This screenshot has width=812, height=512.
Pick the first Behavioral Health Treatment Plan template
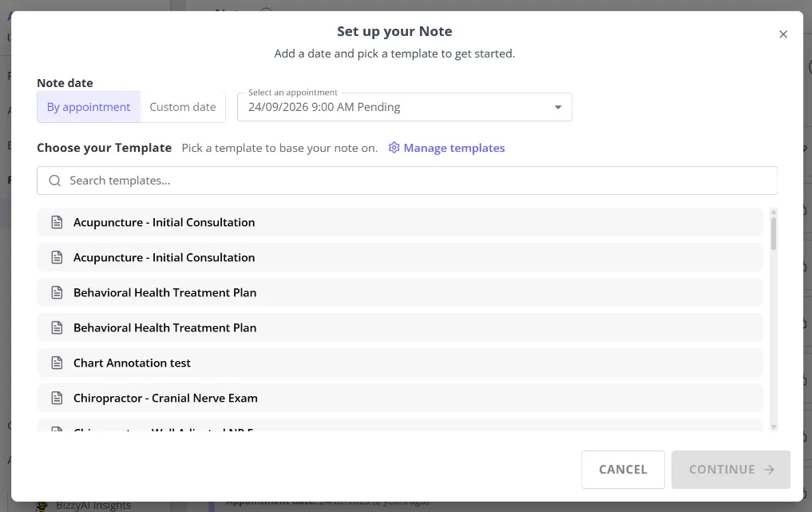(x=400, y=293)
